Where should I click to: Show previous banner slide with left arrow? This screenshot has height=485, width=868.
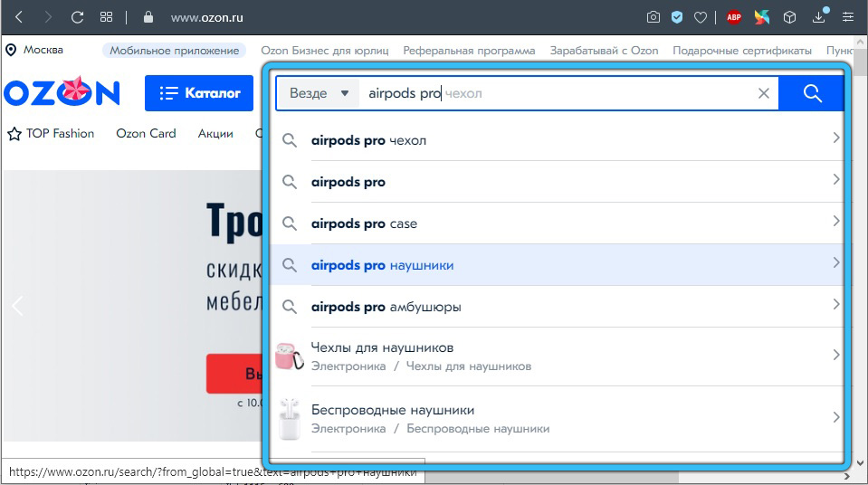point(17,306)
